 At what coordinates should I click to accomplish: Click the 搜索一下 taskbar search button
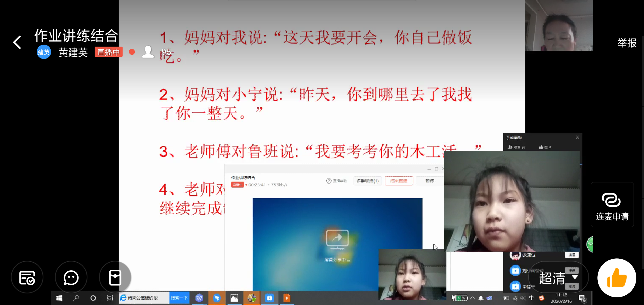(x=179, y=298)
